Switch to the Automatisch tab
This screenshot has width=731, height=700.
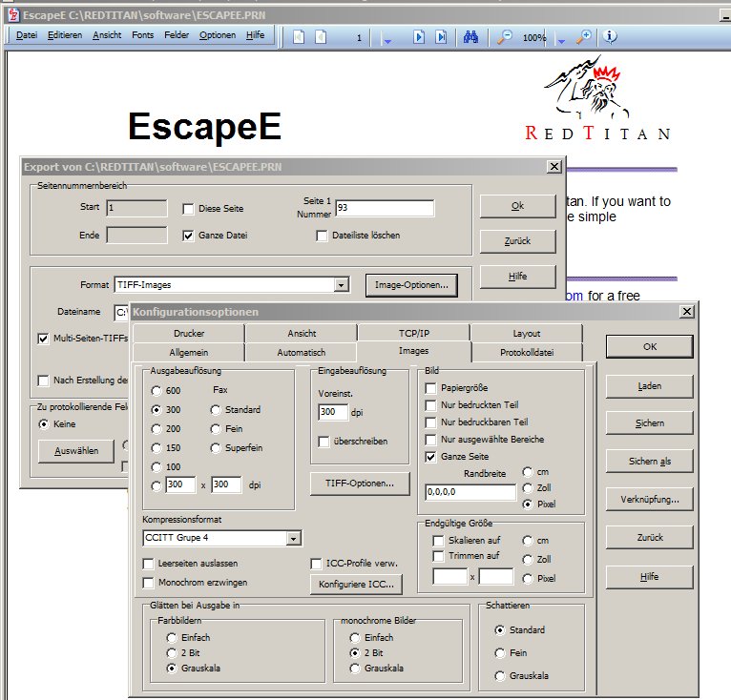(x=302, y=352)
